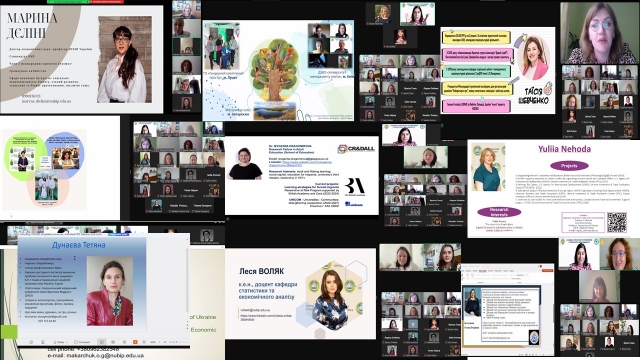This screenshot has width=640, height=360.
Task: Click the CRADALL logo on the research fellow slide
Action: coord(356,149)
